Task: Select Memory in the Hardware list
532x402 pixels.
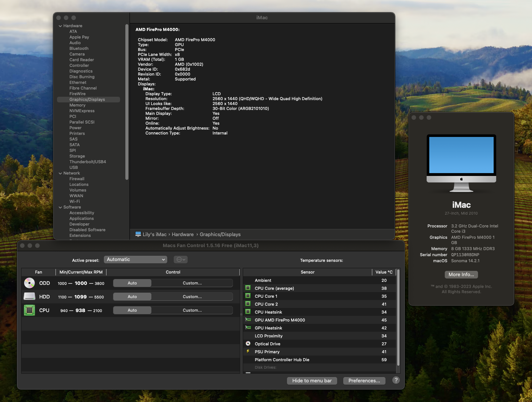Action: 77,105
